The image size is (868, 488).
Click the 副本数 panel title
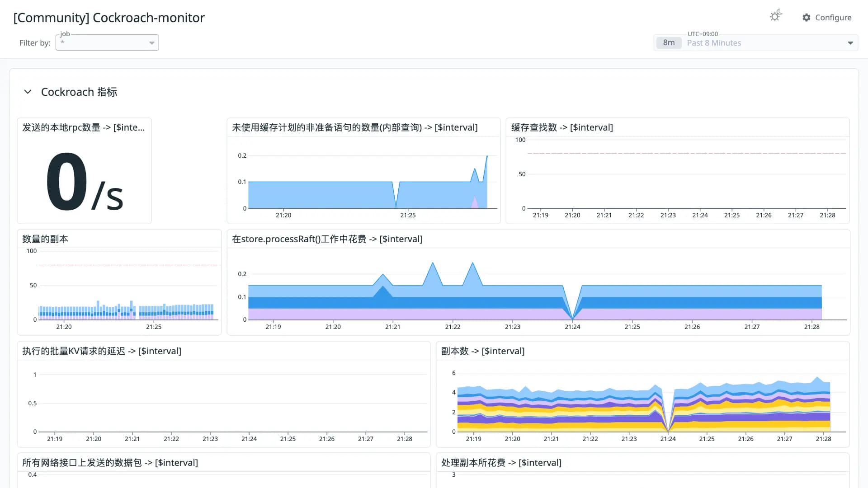(x=483, y=351)
